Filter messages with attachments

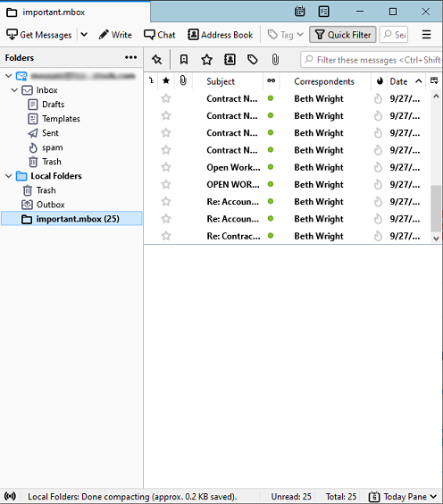click(x=275, y=60)
